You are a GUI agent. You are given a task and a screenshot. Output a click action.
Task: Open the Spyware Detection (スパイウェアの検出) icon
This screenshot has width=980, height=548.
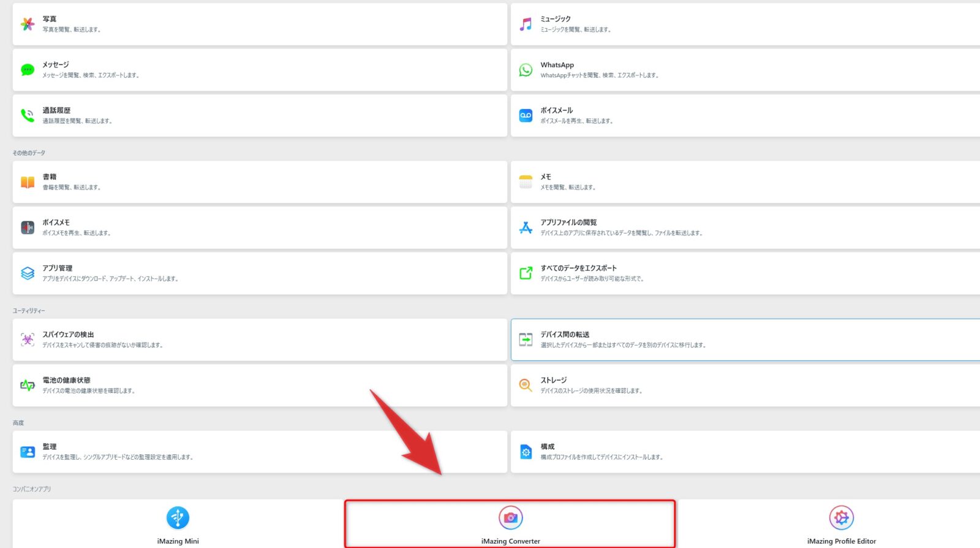(28, 340)
